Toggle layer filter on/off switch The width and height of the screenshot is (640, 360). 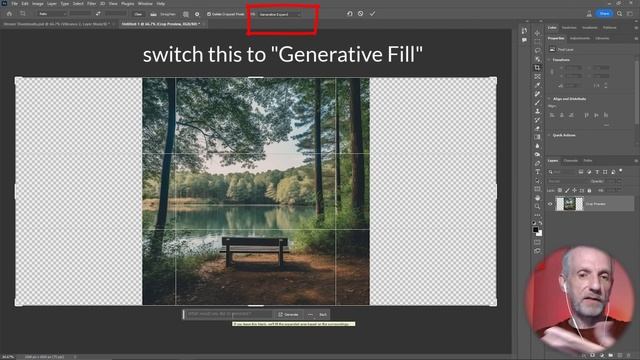(x=621, y=171)
